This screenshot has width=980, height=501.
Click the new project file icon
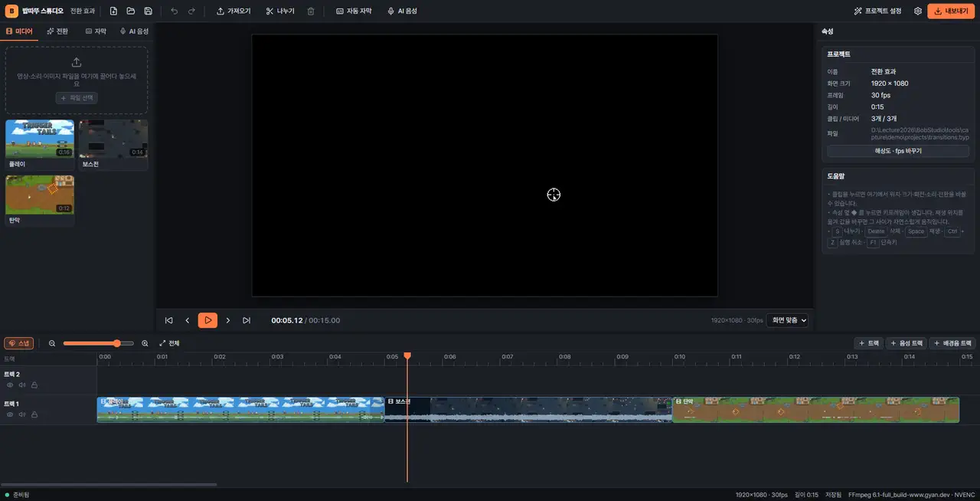(113, 11)
